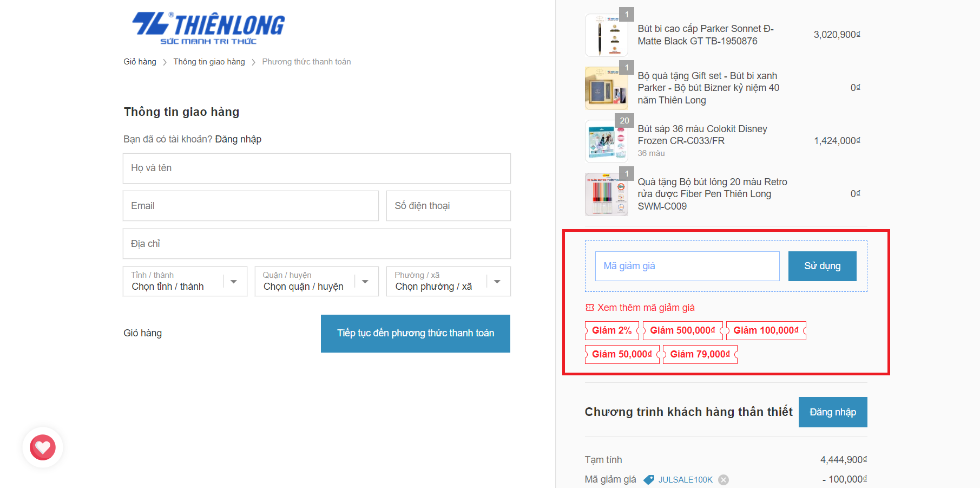Go to Giỏ hàng breadcrumb
This screenshot has height=488, width=980.
click(140, 62)
